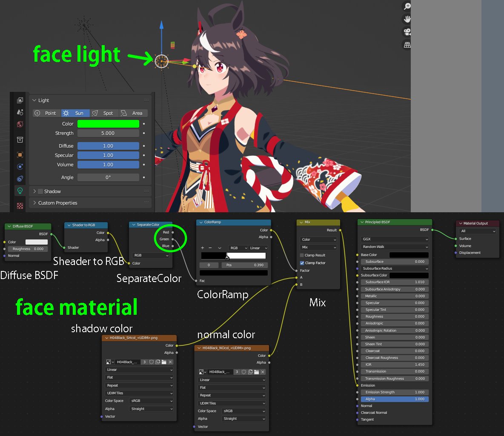The width and height of the screenshot is (504, 436).
Task: Open Object properties tab (orange square)
Action: (20, 155)
